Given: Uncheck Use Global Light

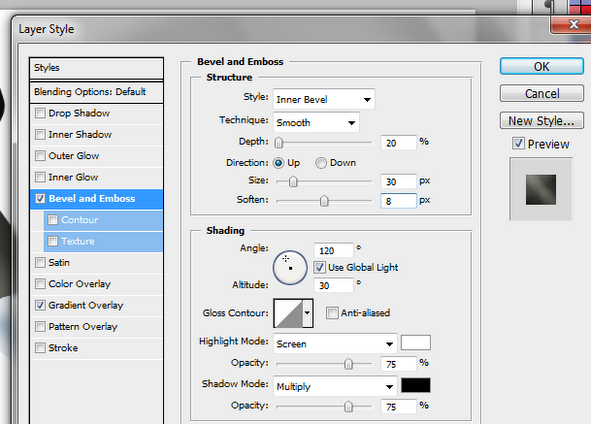Looking at the screenshot, I should tap(319, 267).
